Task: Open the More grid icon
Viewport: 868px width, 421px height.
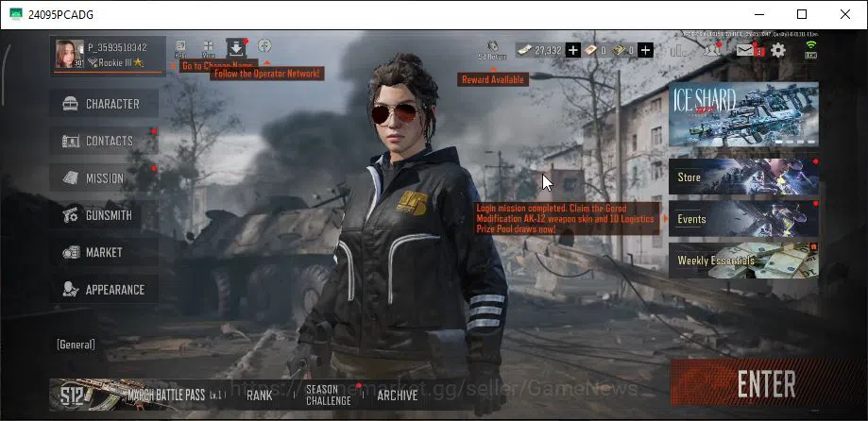Action: click(209, 49)
